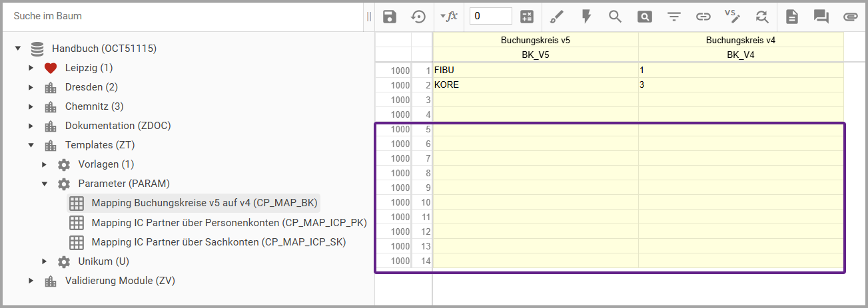Click the Buchungskreis v5 column header
The image size is (868, 308).
pos(535,41)
